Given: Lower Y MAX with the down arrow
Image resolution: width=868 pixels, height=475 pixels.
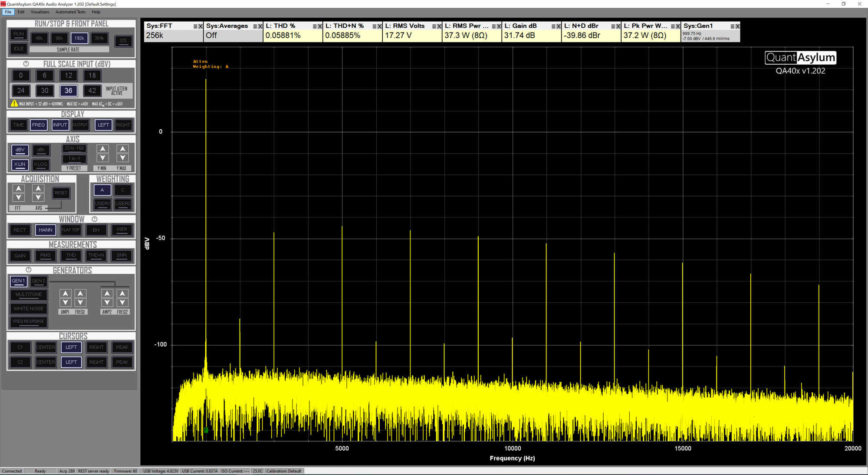Looking at the screenshot, I should 122,158.
